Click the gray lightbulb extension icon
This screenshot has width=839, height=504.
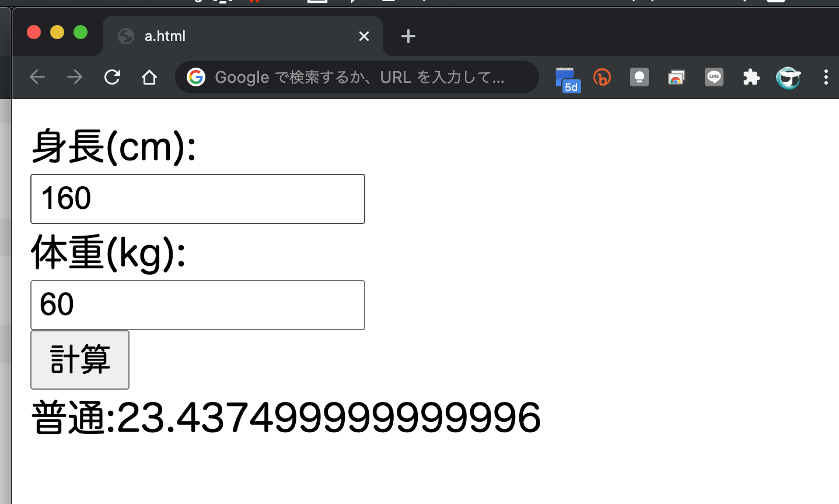tap(639, 77)
